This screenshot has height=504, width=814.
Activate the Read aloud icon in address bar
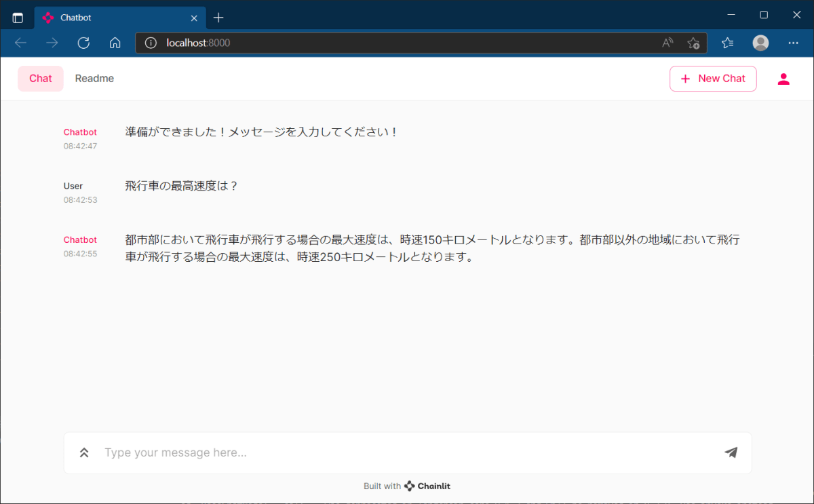[668, 43]
